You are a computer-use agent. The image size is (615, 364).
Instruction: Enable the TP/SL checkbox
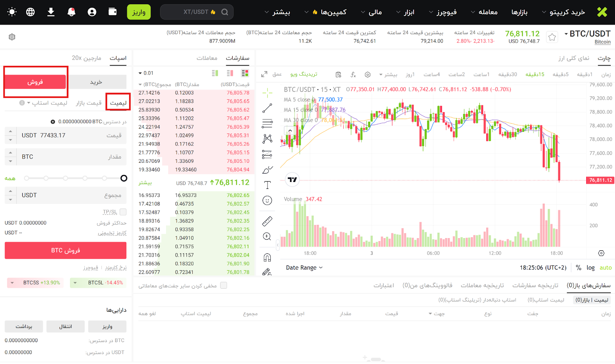123,212
